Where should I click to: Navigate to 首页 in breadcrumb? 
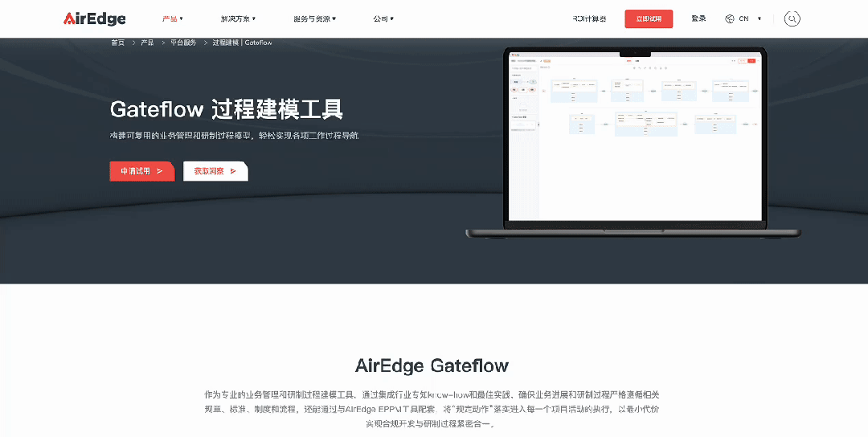118,43
